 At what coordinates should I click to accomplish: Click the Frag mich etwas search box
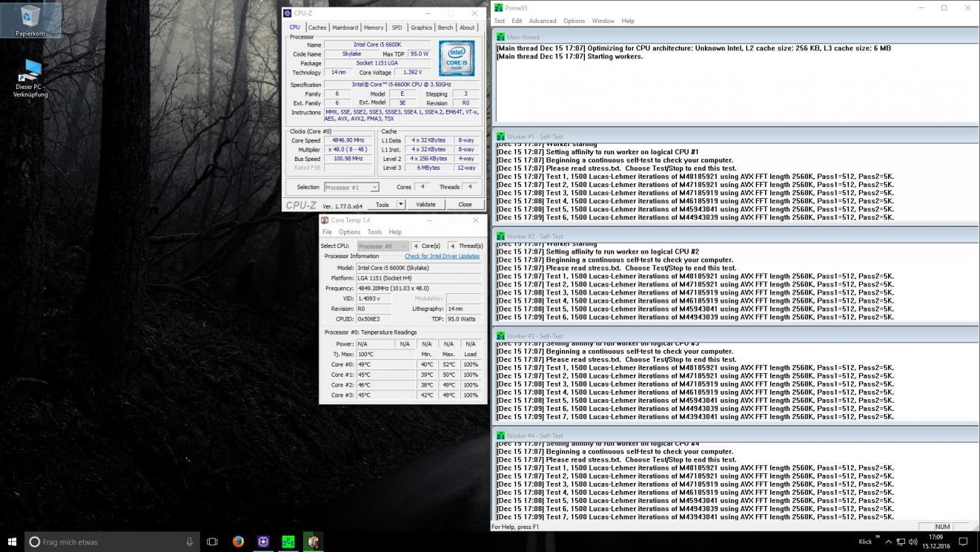[111, 542]
